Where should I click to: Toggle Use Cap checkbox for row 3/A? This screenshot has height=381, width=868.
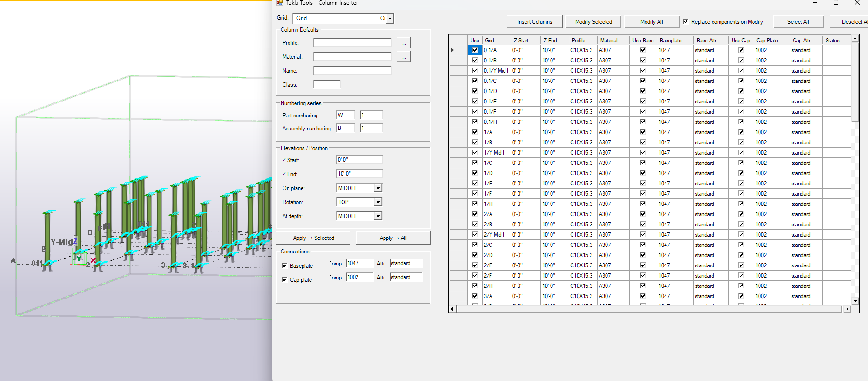[741, 296]
